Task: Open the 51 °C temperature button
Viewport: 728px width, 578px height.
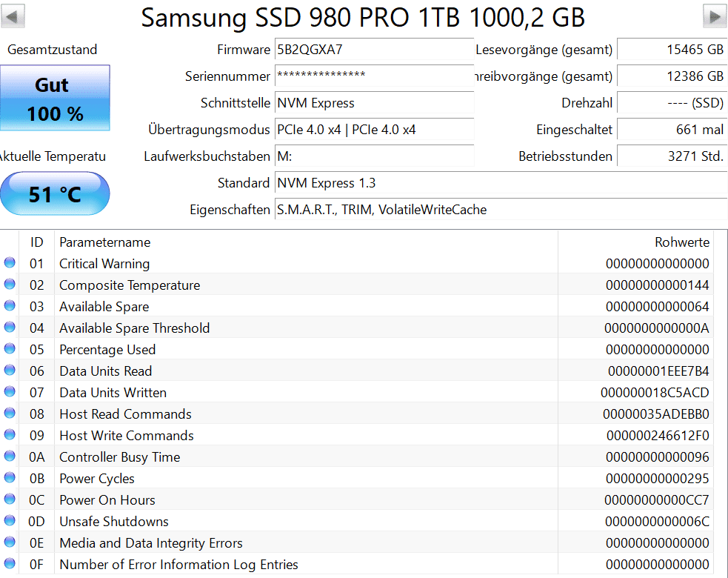Action: click(x=56, y=193)
